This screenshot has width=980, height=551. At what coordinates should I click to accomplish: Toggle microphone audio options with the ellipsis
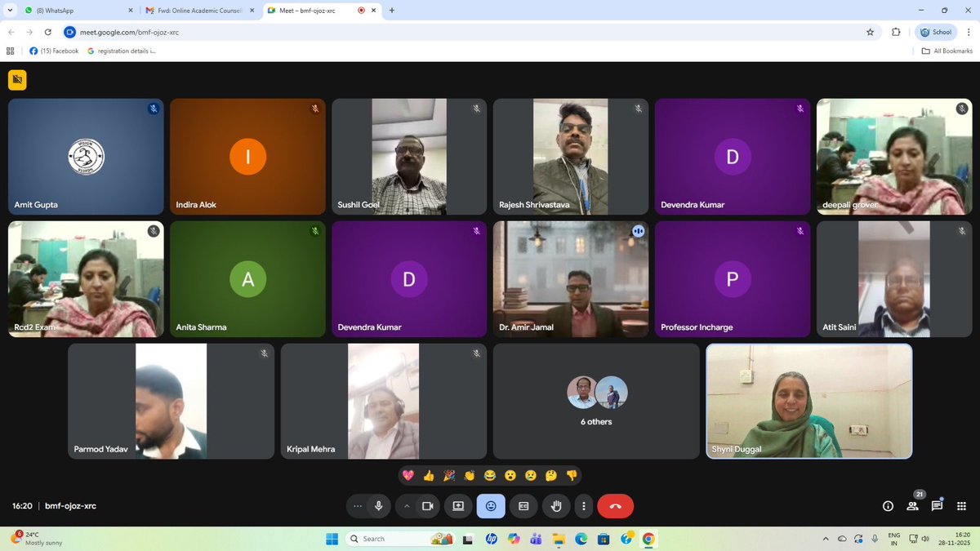tap(357, 506)
